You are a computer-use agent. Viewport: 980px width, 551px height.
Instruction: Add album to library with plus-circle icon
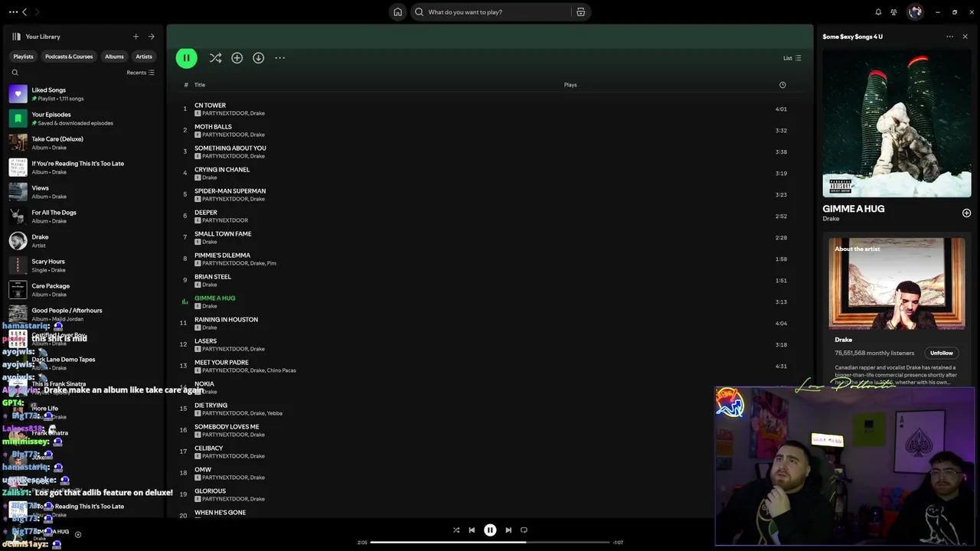click(237, 58)
